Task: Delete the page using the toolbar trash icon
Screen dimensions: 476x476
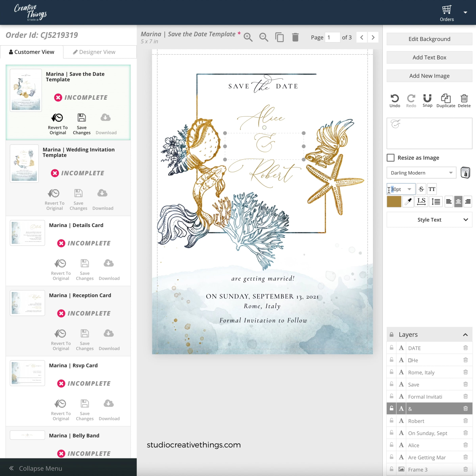Action: [x=295, y=37]
